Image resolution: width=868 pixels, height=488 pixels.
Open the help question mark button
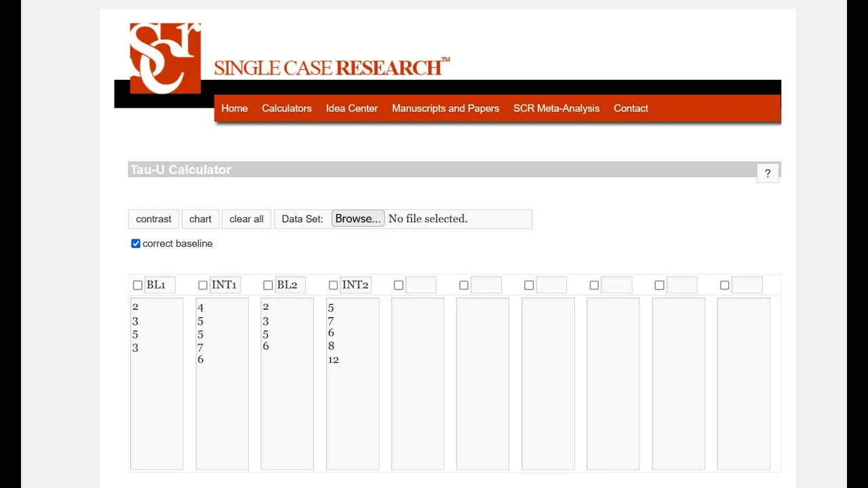(768, 174)
